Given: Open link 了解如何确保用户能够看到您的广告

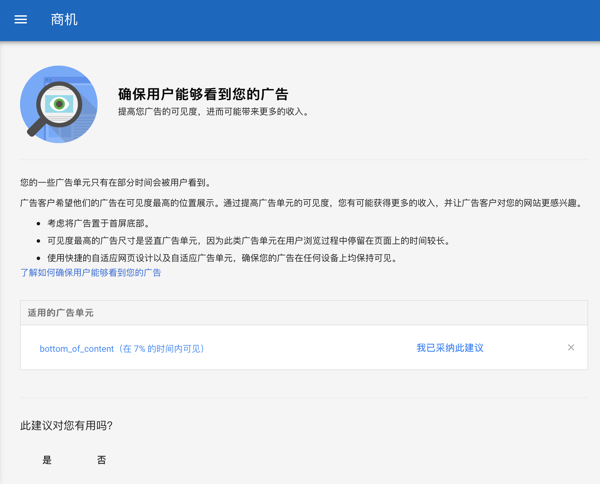Looking at the screenshot, I should [x=91, y=273].
